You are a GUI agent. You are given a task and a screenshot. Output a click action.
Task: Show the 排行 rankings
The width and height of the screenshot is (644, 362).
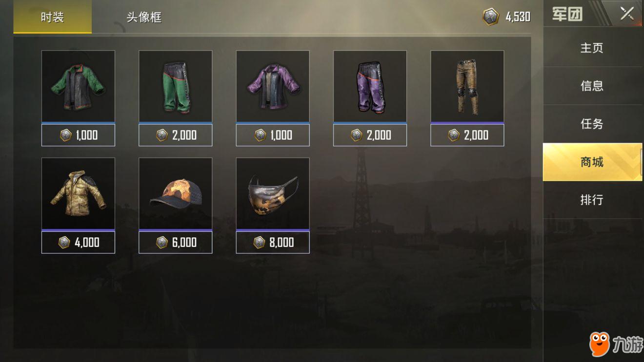(x=592, y=200)
